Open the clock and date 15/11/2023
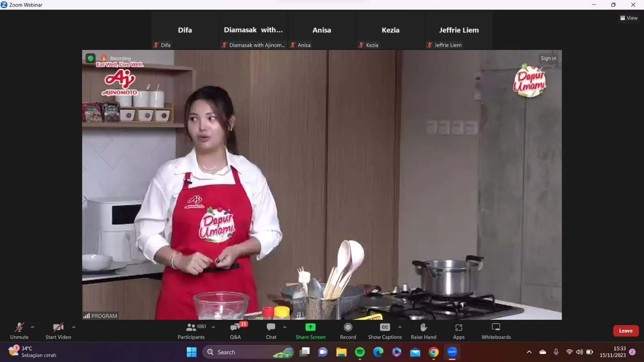644x362 pixels. coord(613,352)
